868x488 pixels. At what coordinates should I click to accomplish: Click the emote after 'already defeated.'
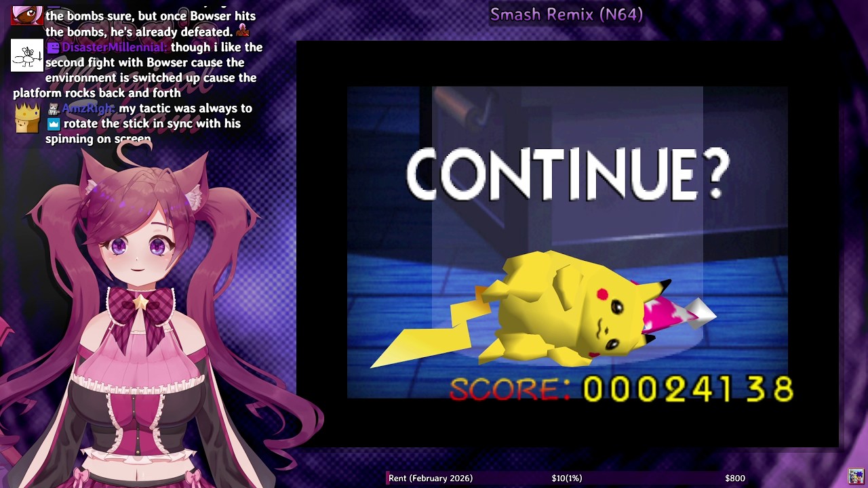tap(243, 31)
